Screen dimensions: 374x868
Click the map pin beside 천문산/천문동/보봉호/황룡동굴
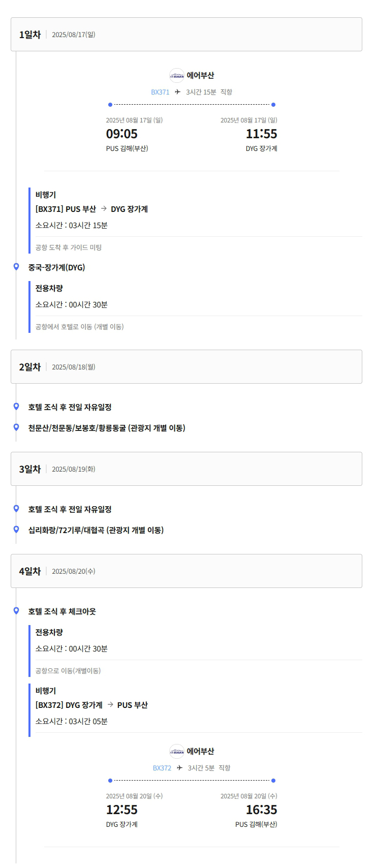pos(16,427)
